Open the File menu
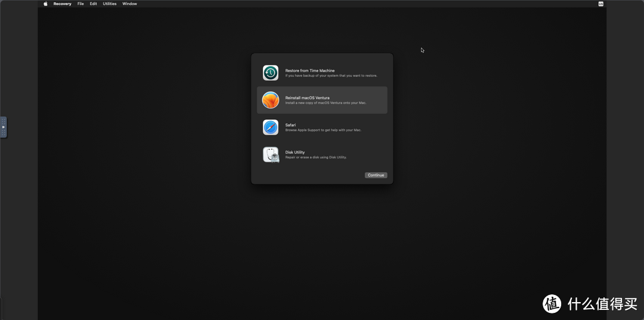 (80, 4)
